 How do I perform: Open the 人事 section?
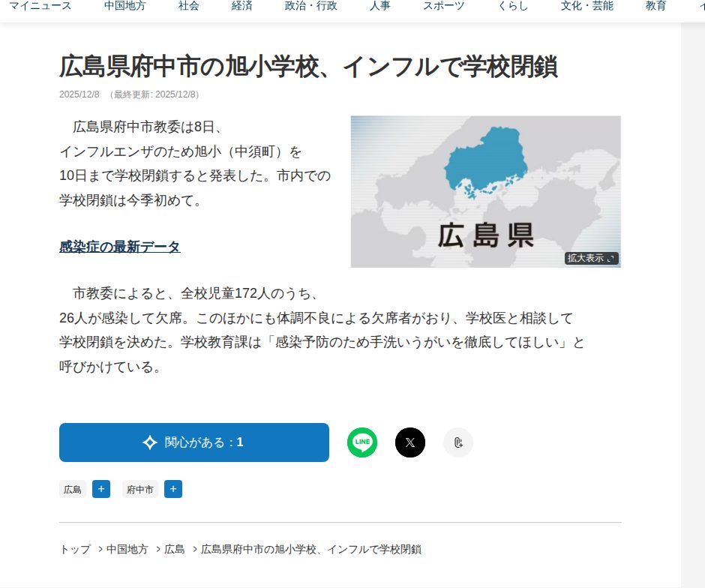tap(380, 6)
